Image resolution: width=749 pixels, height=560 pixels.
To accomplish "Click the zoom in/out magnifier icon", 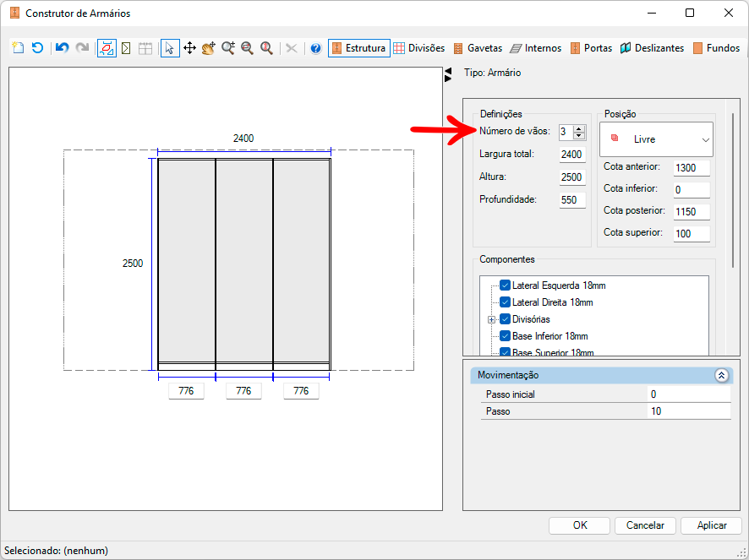I will (228, 48).
